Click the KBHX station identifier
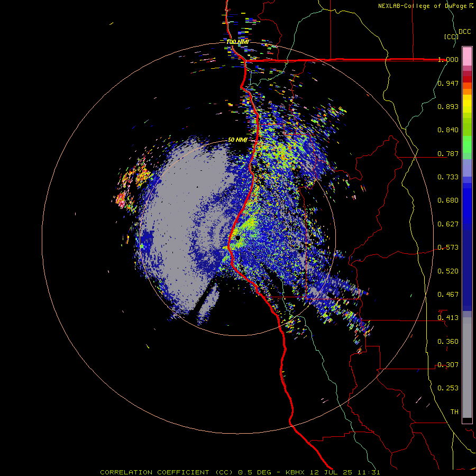476x476 pixels. click(x=296, y=472)
